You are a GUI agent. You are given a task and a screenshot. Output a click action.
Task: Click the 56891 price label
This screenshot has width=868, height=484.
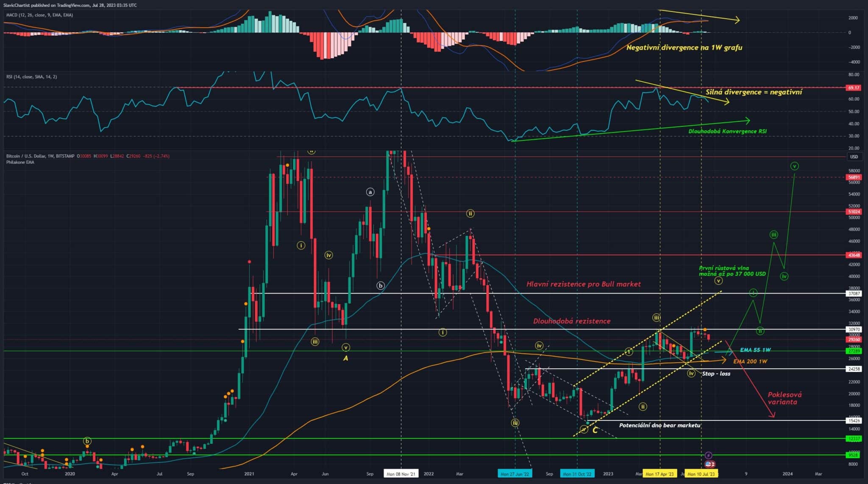(854, 177)
